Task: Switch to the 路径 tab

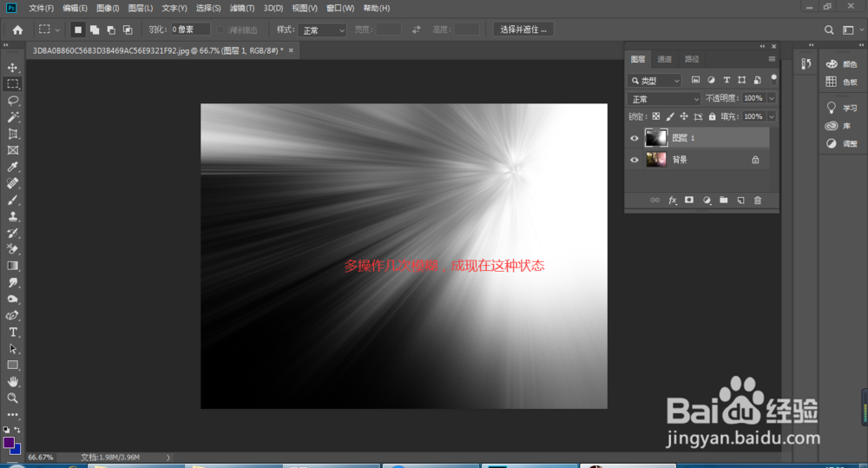Action: tap(692, 59)
